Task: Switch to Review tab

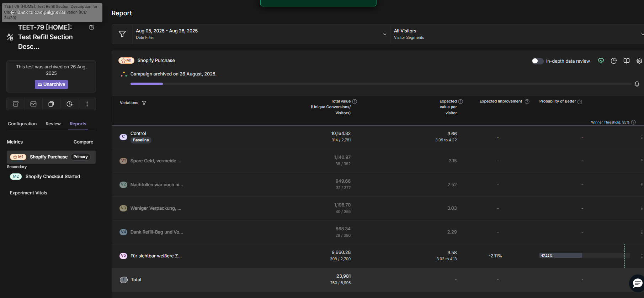Action: [x=53, y=124]
